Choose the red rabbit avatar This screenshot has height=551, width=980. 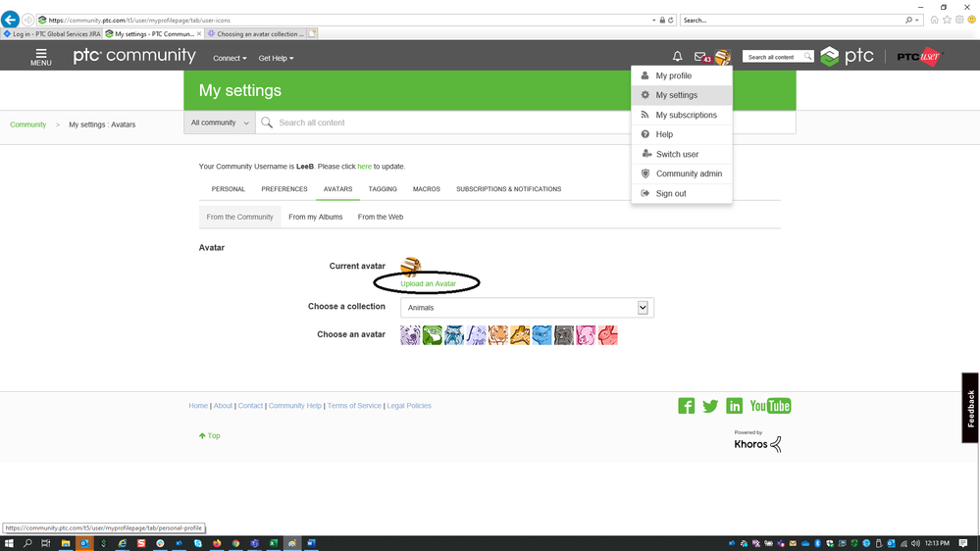pos(607,335)
